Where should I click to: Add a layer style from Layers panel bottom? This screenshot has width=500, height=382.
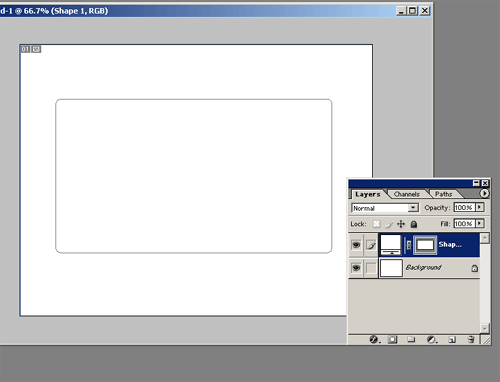click(374, 339)
